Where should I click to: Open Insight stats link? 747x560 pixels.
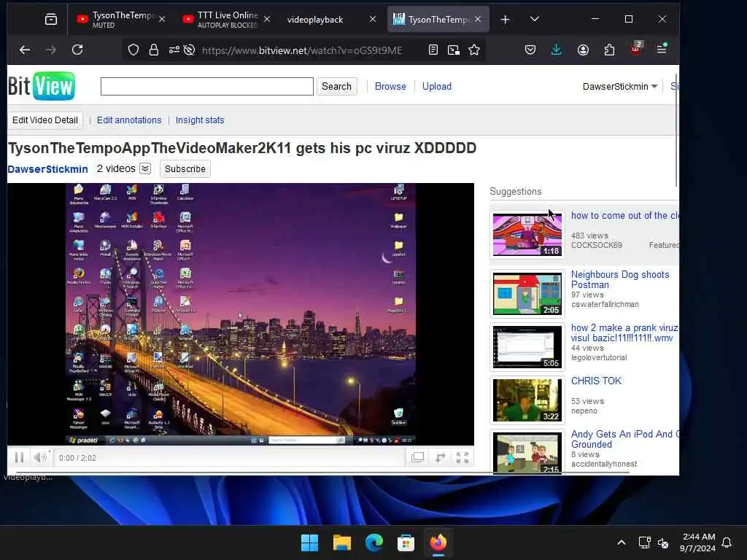click(200, 120)
